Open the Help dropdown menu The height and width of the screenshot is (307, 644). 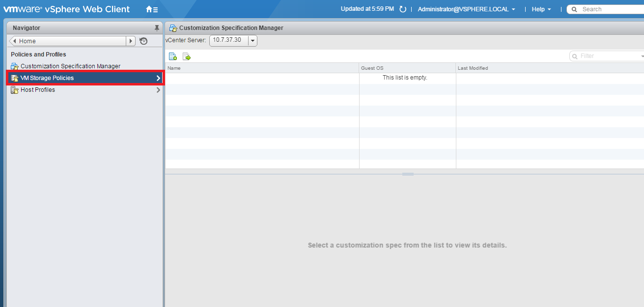coord(541,9)
